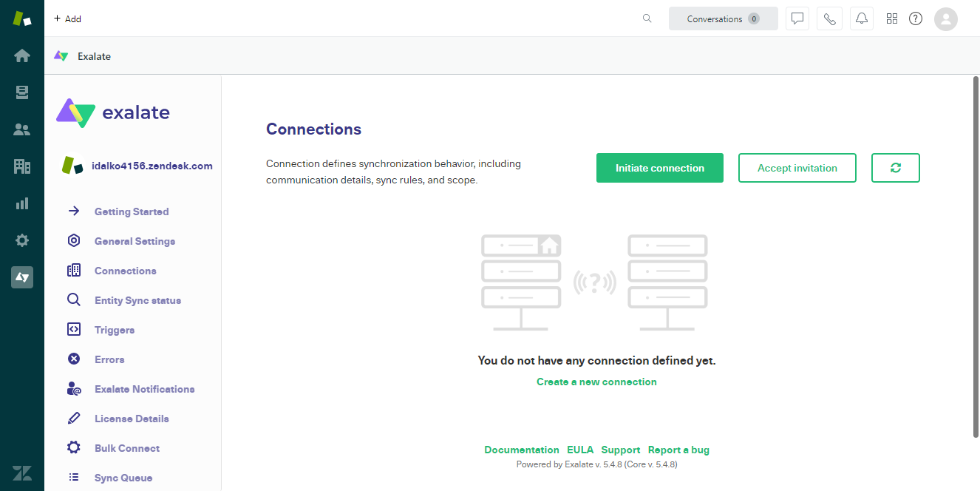Viewport: 980px width, 491px height.
Task: Open Views icon in Zendesk sidebar
Action: [x=22, y=92]
